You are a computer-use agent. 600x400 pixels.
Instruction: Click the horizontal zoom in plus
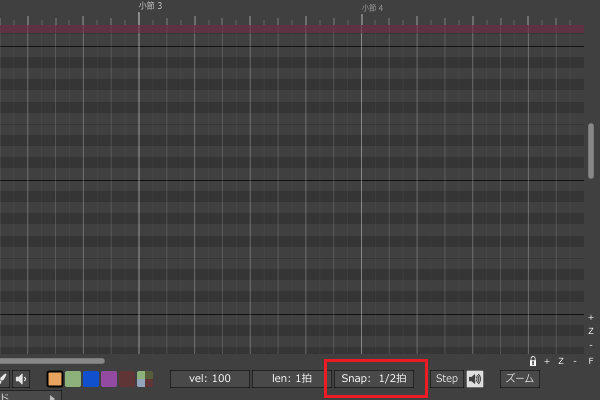(x=547, y=361)
